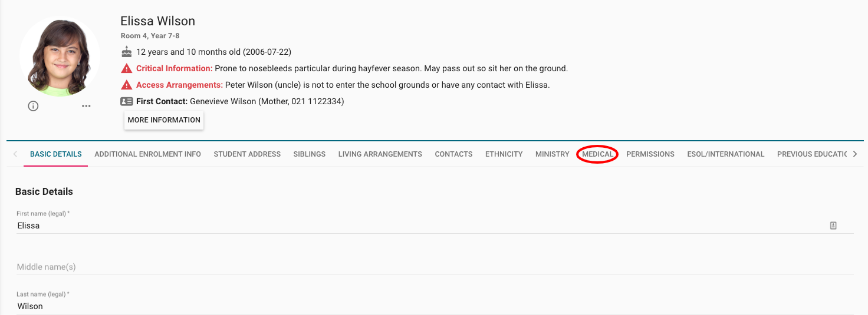868x315 pixels.
Task: Click the Critical Information warning triangle
Action: [126, 68]
